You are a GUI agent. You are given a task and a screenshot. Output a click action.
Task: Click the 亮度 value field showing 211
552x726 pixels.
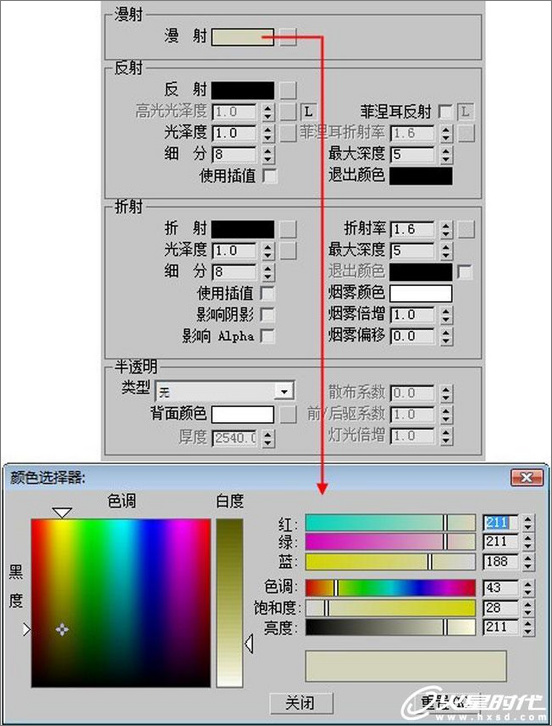click(x=501, y=627)
